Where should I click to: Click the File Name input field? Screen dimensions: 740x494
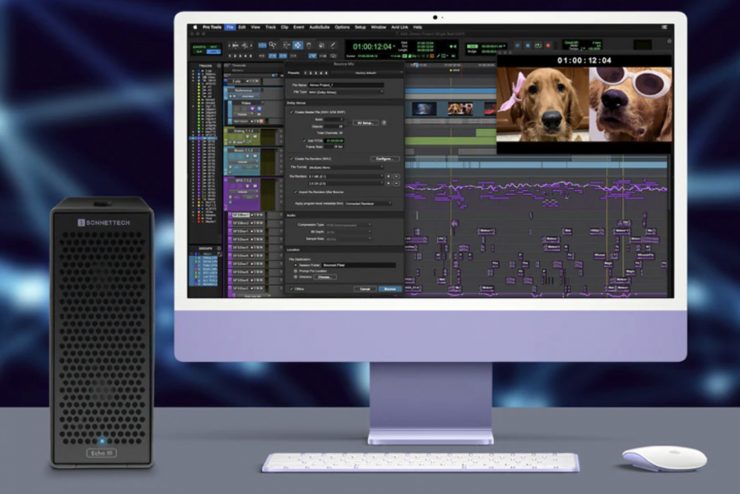click(345, 85)
